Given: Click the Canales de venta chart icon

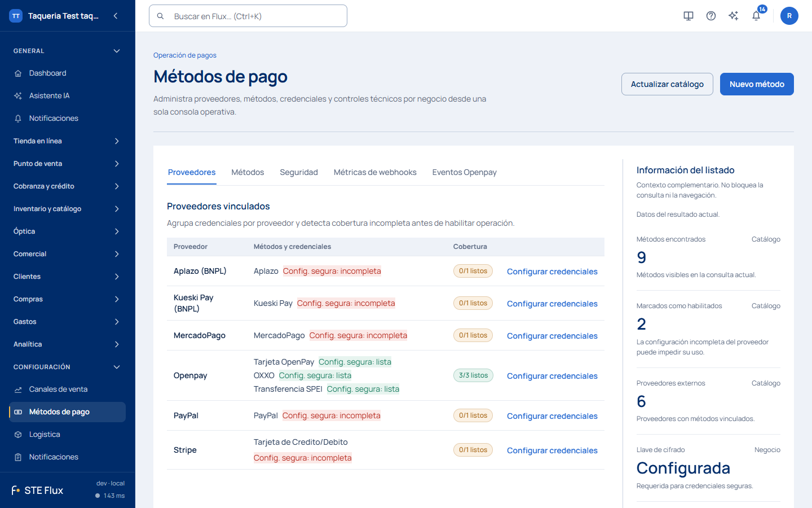Looking at the screenshot, I should point(18,389).
